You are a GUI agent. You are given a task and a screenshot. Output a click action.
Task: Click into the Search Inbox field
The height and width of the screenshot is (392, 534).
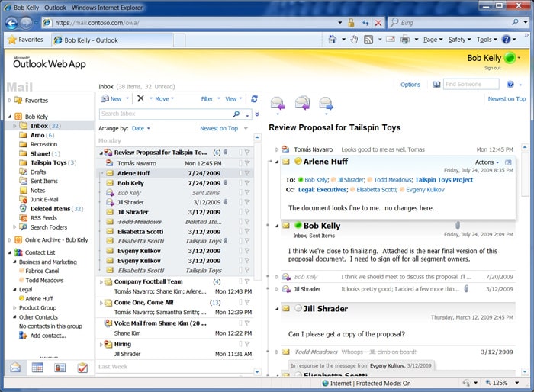pos(172,114)
